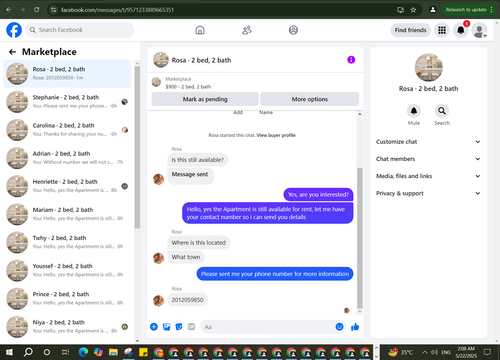Expand Customize chat section
500x360 pixels.
point(428,142)
